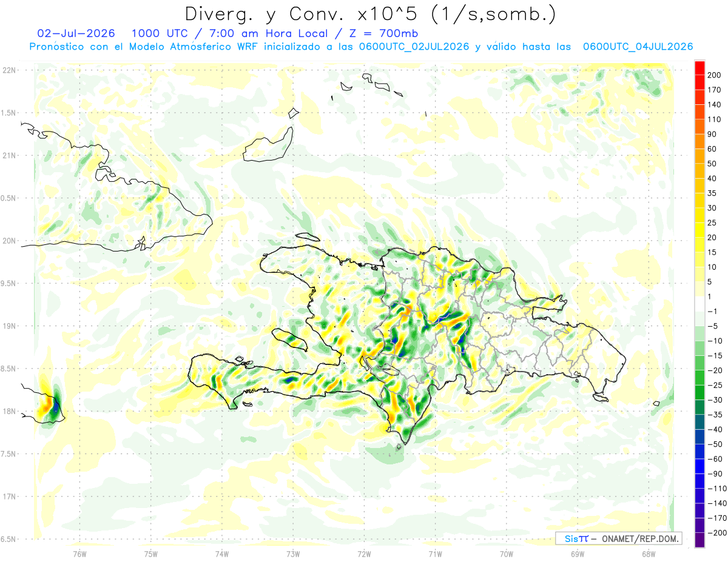Click the colorbar value '-5'
728x562 pixels.
tap(714, 326)
